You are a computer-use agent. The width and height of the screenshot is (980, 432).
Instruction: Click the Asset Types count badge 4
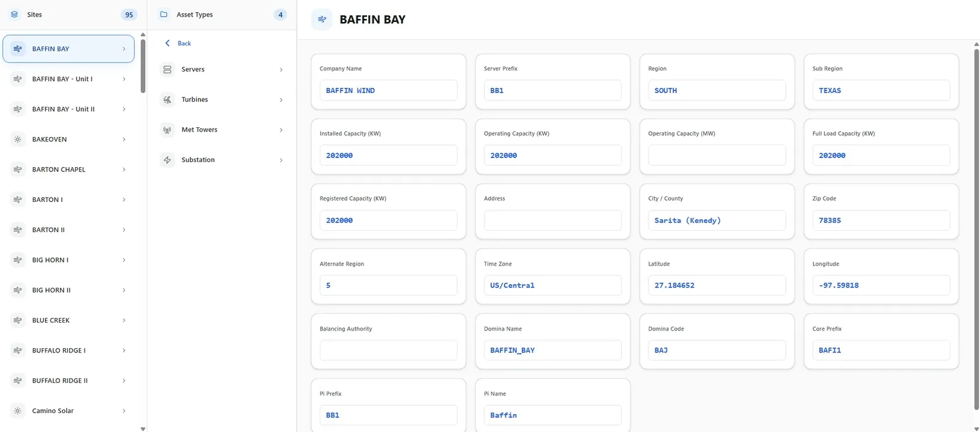pos(281,15)
